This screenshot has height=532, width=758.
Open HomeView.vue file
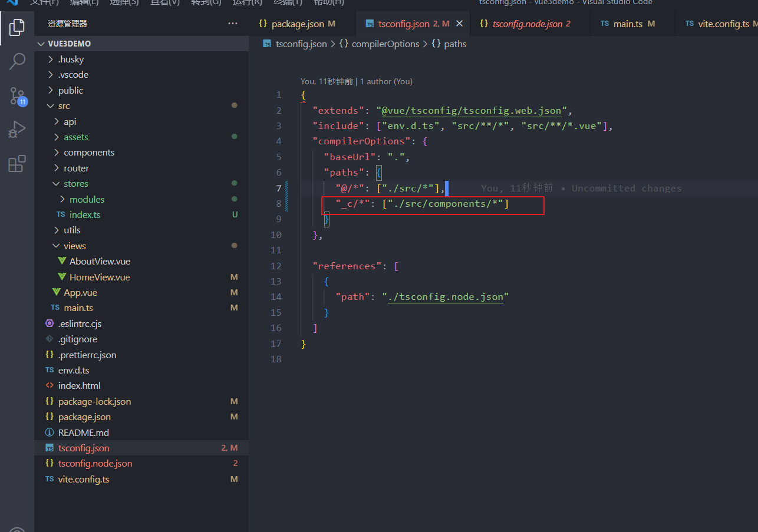(x=141, y=277)
